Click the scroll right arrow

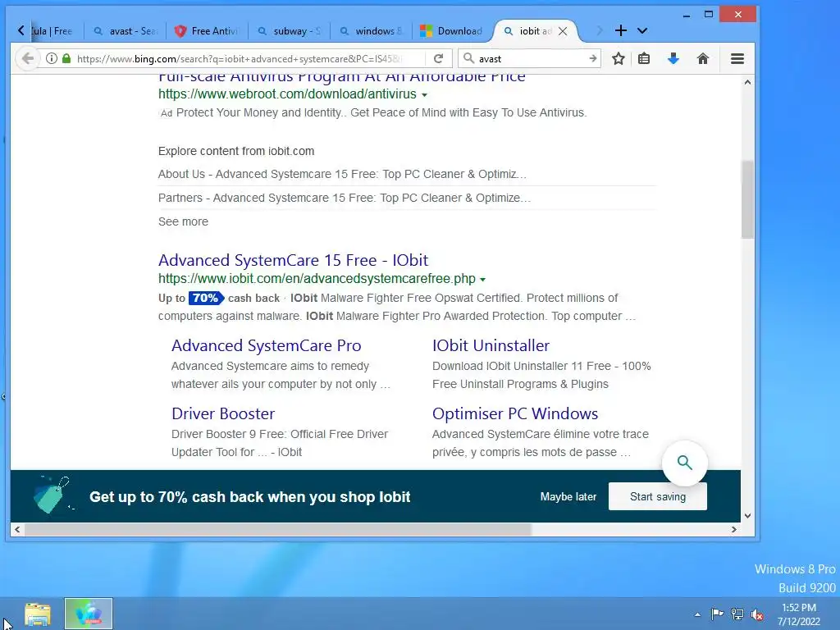734,529
